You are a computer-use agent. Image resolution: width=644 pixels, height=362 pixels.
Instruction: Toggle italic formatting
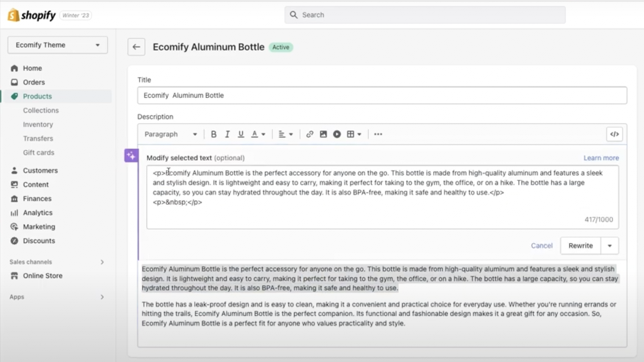click(227, 134)
